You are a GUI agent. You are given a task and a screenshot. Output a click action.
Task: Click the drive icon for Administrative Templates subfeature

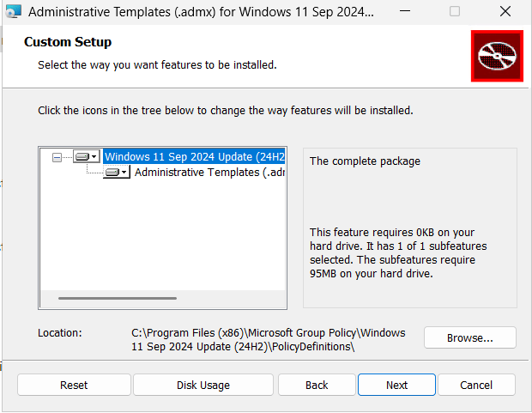pyautogui.click(x=112, y=173)
